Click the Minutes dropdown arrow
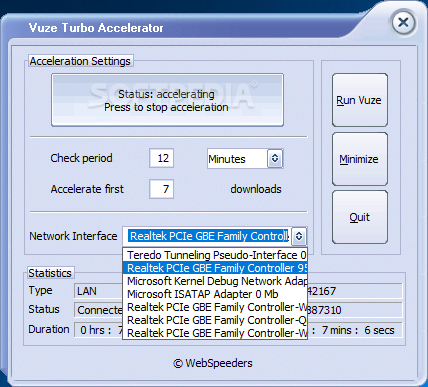Image resolution: width=428 pixels, height=387 pixels. [275, 159]
